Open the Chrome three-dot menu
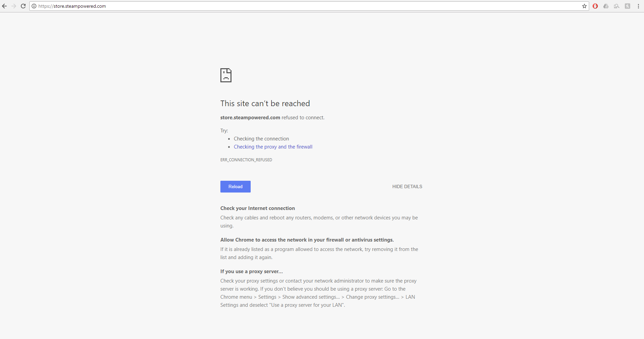This screenshot has width=644, height=339. click(x=638, y=6)
